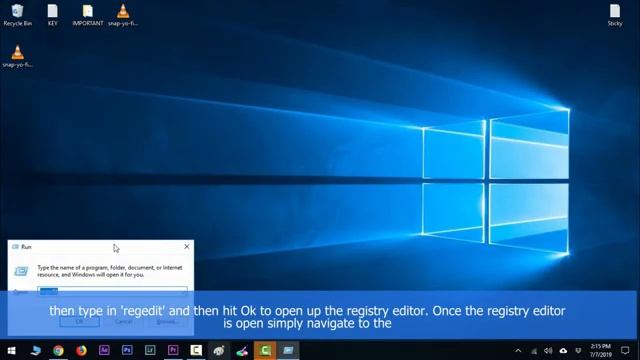
Task: Open the white Camtasia C taskbar icon
Action: pyautogui.click(x=196, y=350)
